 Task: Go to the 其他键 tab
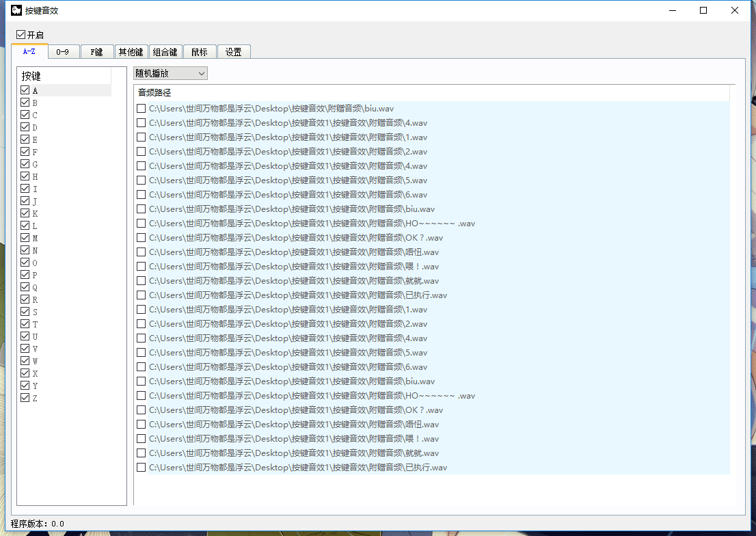click(x=131, y=52)
